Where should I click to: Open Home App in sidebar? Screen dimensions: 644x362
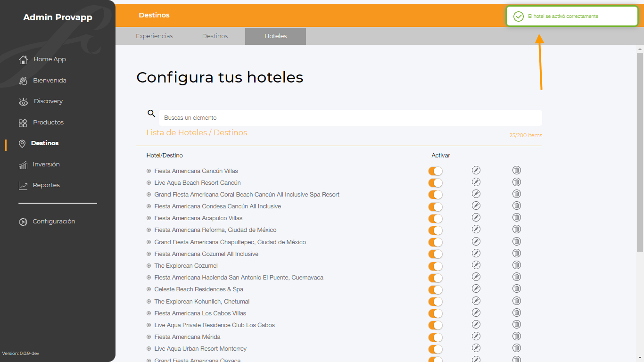[x=42, y=59]
